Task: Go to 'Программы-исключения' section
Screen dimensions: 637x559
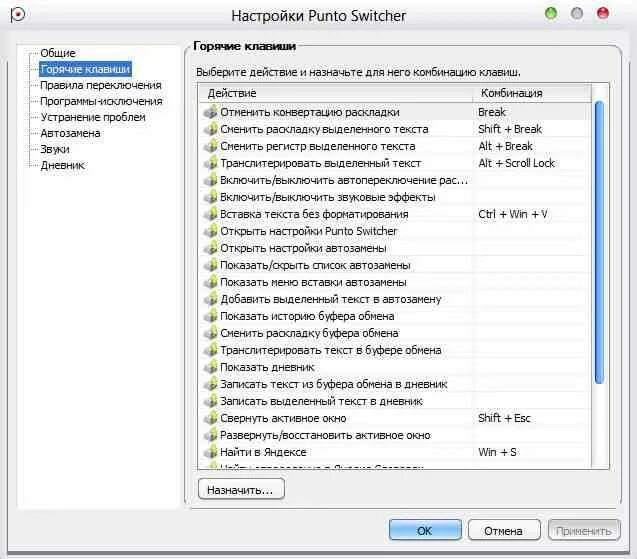Action: click(101, 101)
